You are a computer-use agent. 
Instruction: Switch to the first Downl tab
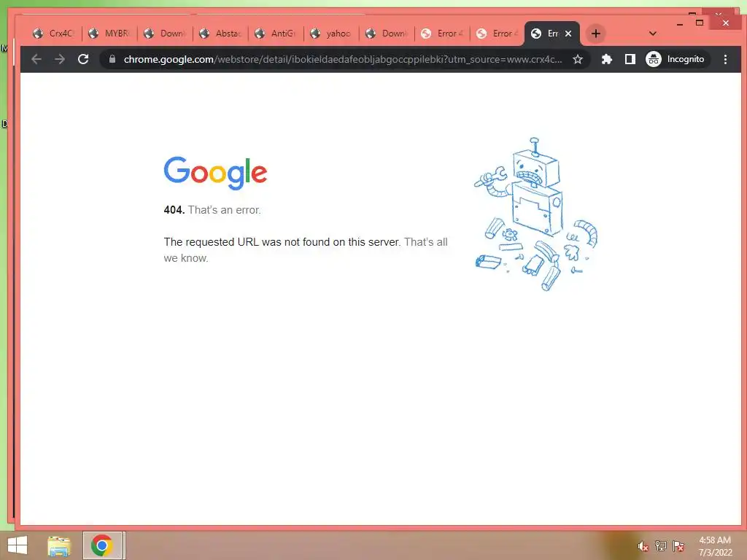[x=164, y=34]
